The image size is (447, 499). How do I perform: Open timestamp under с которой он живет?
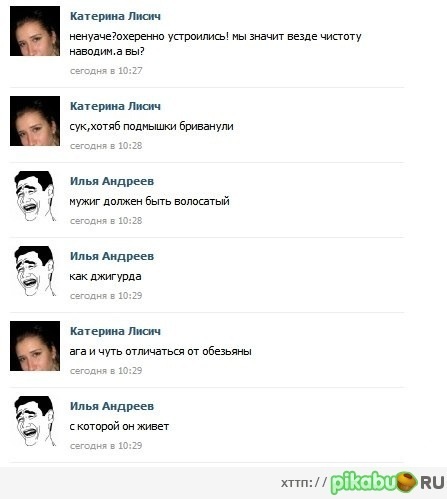(106, 446)
